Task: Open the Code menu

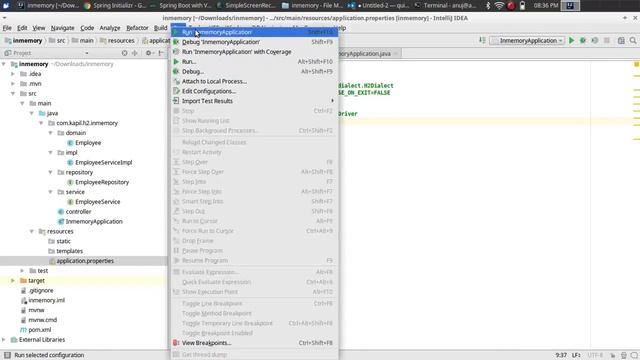Action: [87, 28]
